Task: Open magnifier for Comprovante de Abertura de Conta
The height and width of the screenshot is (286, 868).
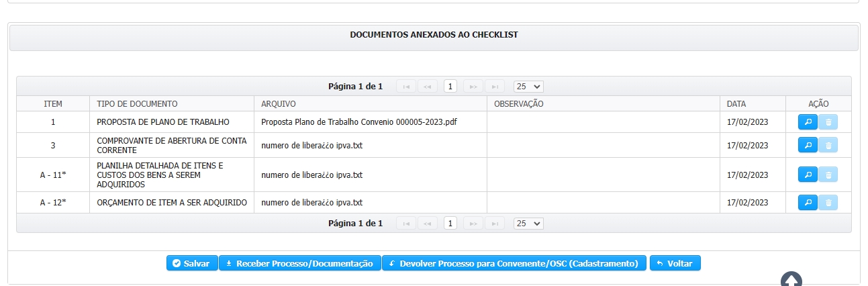Action: click(808, 145)
